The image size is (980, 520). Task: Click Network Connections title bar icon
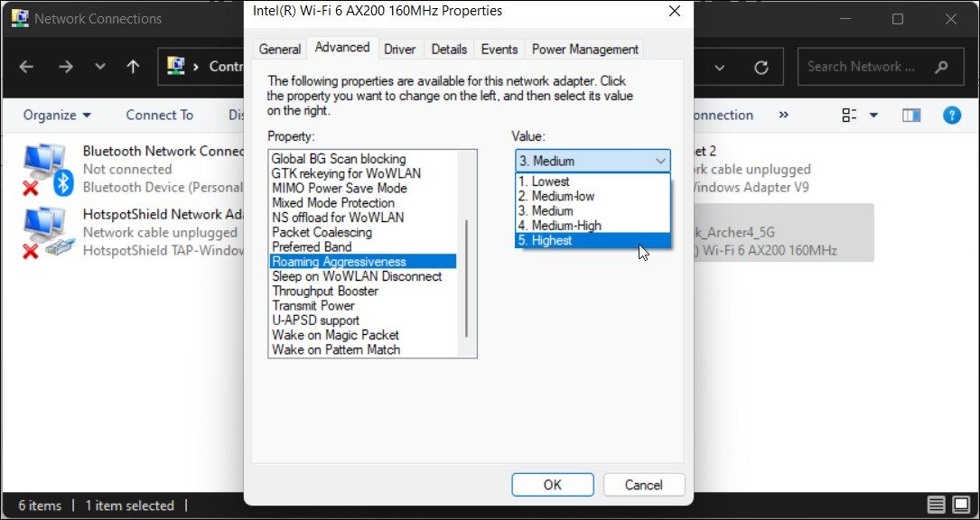(x=19, y=18)
